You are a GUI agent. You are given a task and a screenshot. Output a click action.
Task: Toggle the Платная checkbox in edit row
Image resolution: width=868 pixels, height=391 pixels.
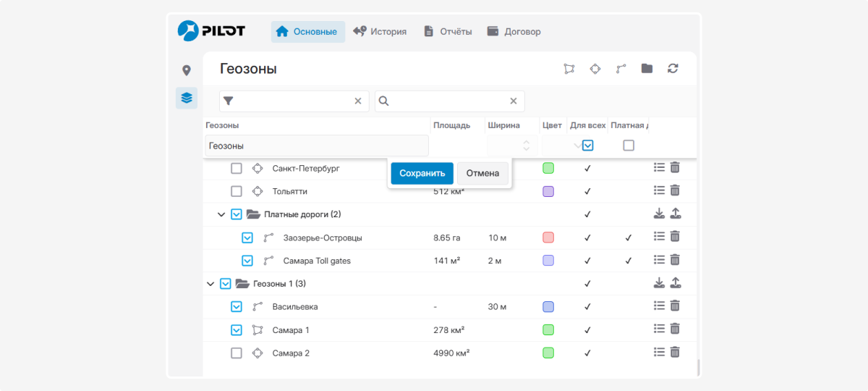[629, 146]
